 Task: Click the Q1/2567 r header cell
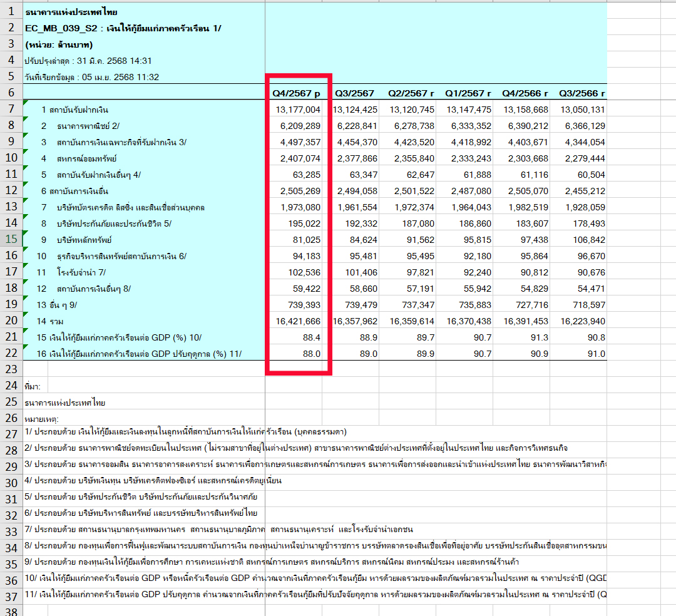pos(468,93)
